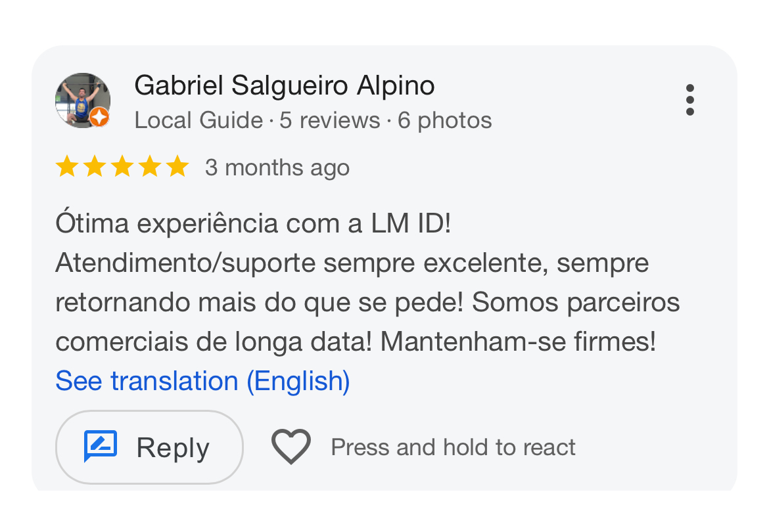Click the "Local Guide" label

pyautogui.click(x=198, y=121)
